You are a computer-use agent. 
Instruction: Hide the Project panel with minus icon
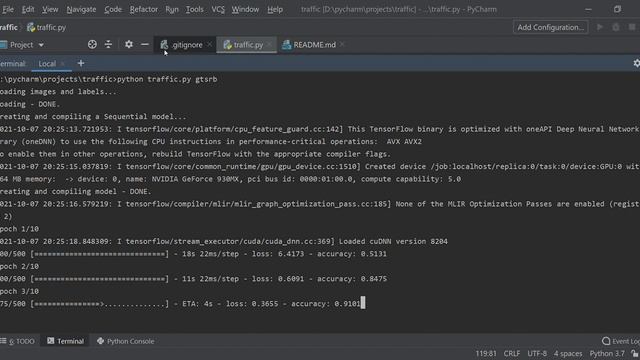[144, 44]
